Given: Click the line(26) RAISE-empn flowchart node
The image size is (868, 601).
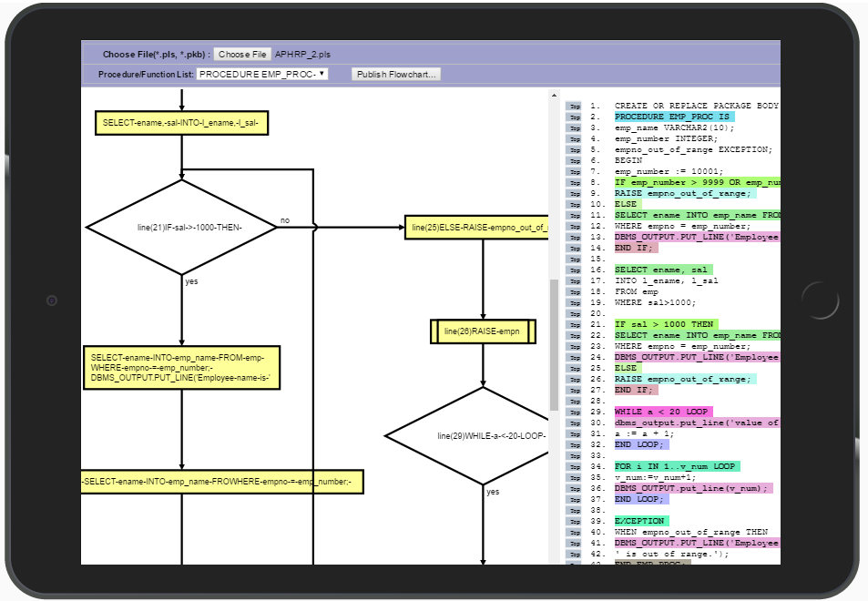Looking at the screenshot, I should click(x=482, y=331).
